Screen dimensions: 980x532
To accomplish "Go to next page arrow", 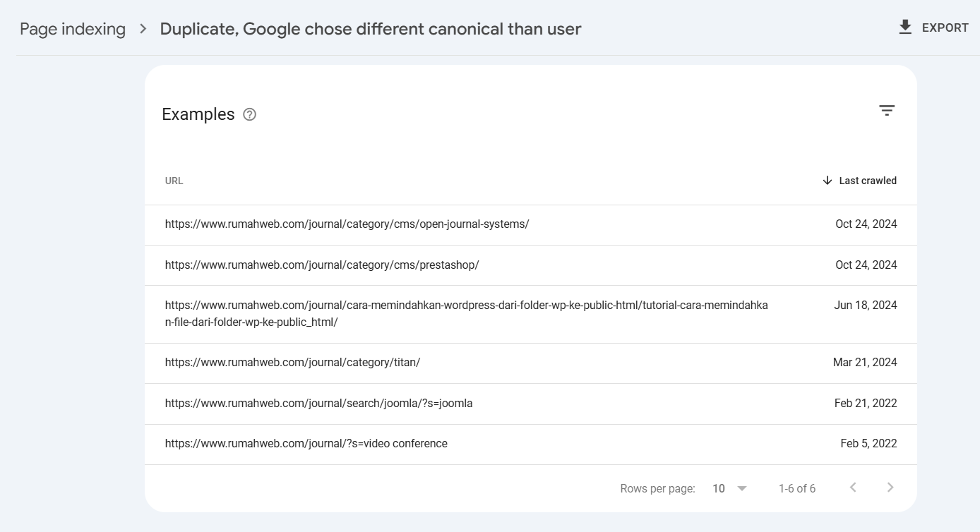I will pos(890,488).
